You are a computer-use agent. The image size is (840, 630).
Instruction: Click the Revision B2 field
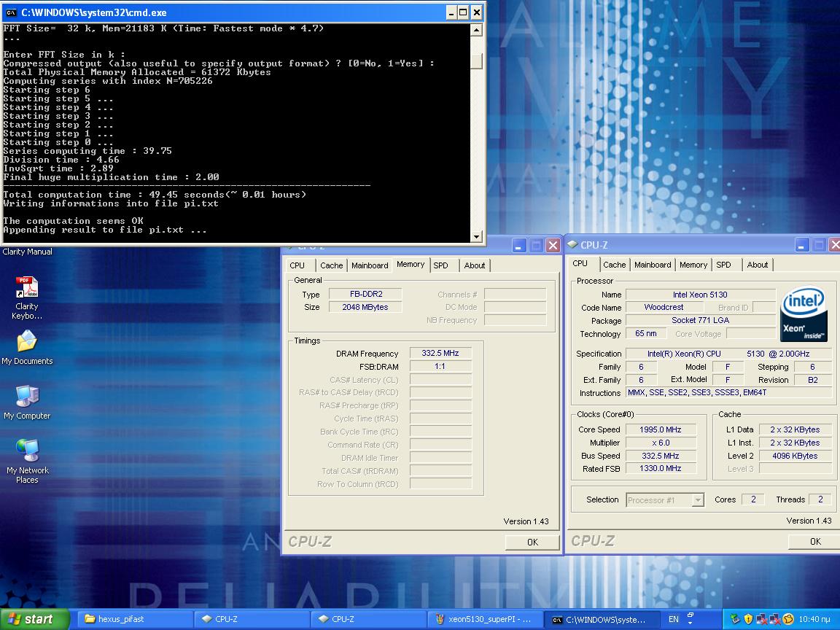(813, 380)
